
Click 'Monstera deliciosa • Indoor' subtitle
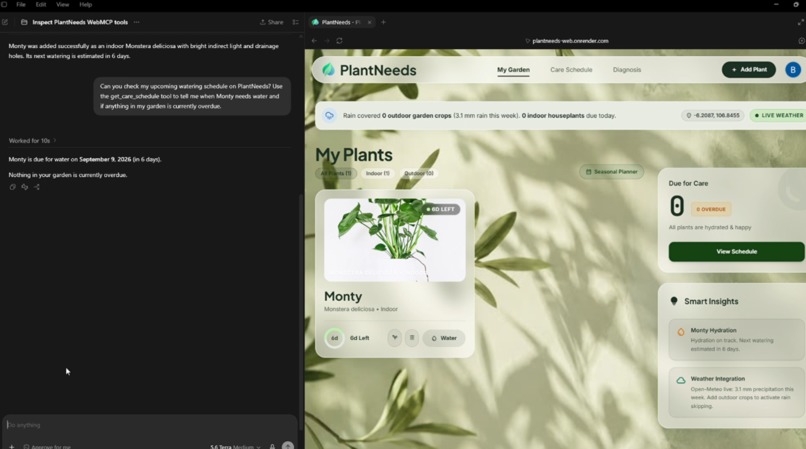(x=361, y=309)
